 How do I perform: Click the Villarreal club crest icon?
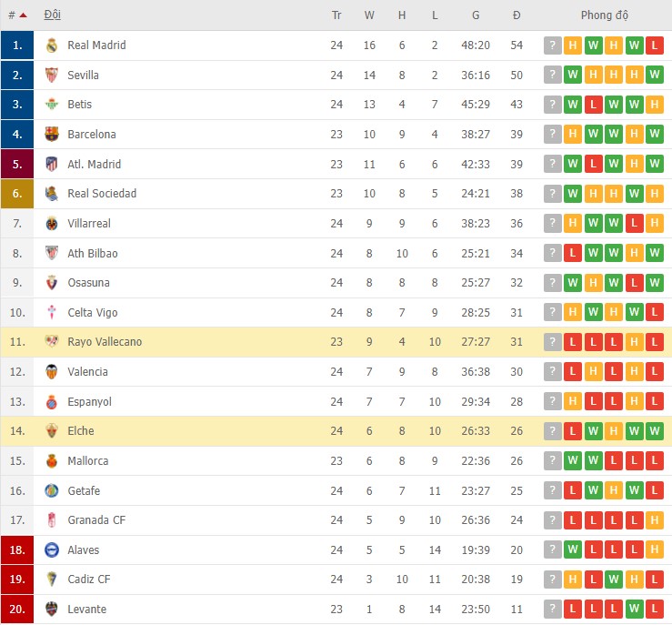52,224
